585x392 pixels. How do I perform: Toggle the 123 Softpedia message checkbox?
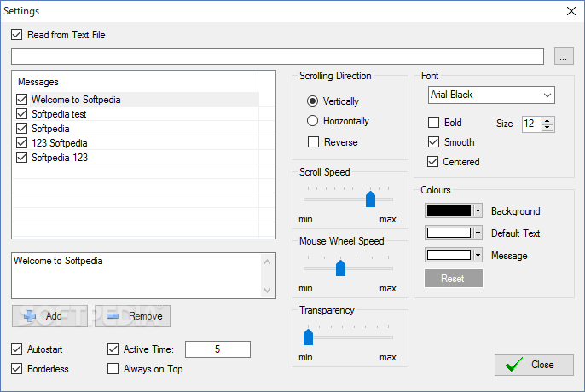[21, 143]
